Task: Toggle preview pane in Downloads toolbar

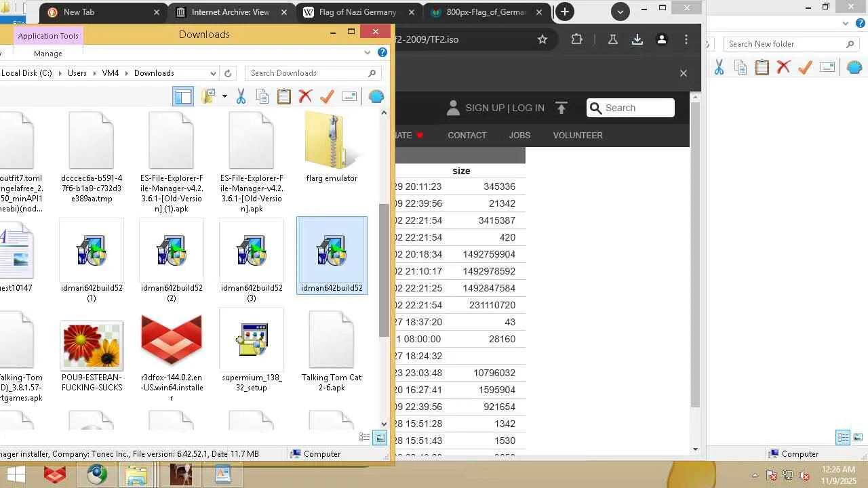Action: tap(183, 96)
